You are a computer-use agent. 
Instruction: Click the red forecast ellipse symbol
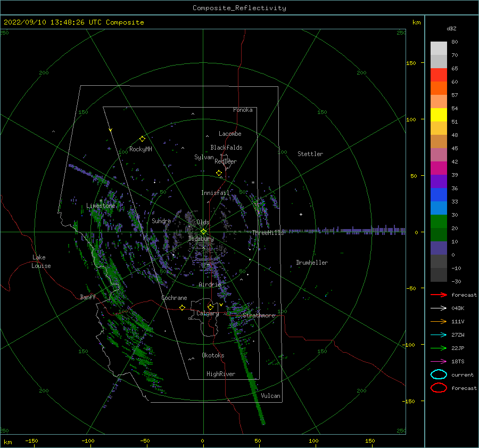(x=439, y=388)
